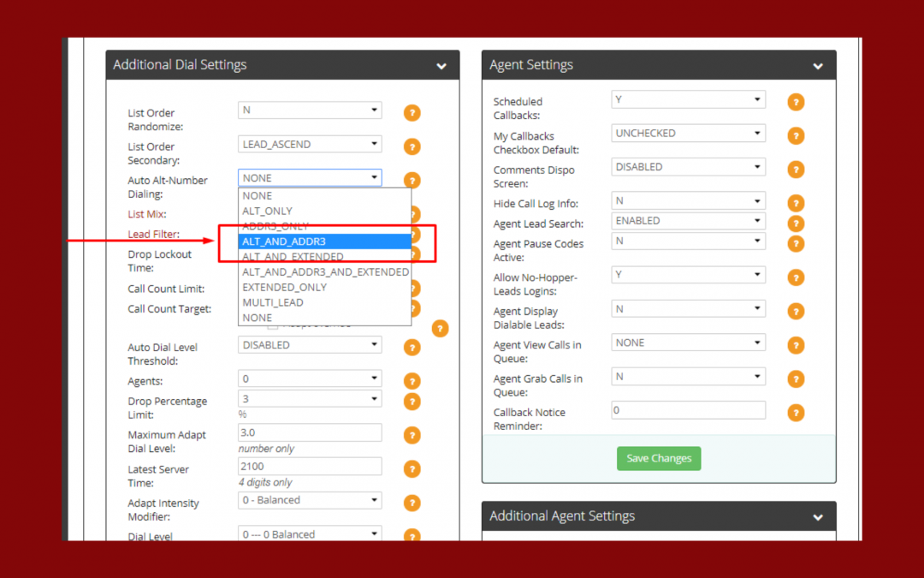Open help for List Order Secondary
This screenshot has height=578, width=924.
(412, 146)
